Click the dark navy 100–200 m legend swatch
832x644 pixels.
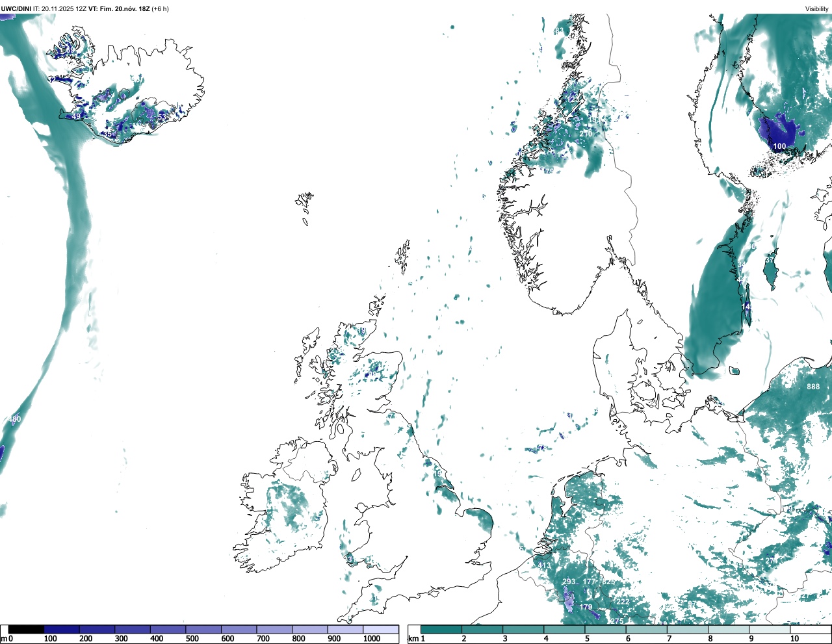62,629
